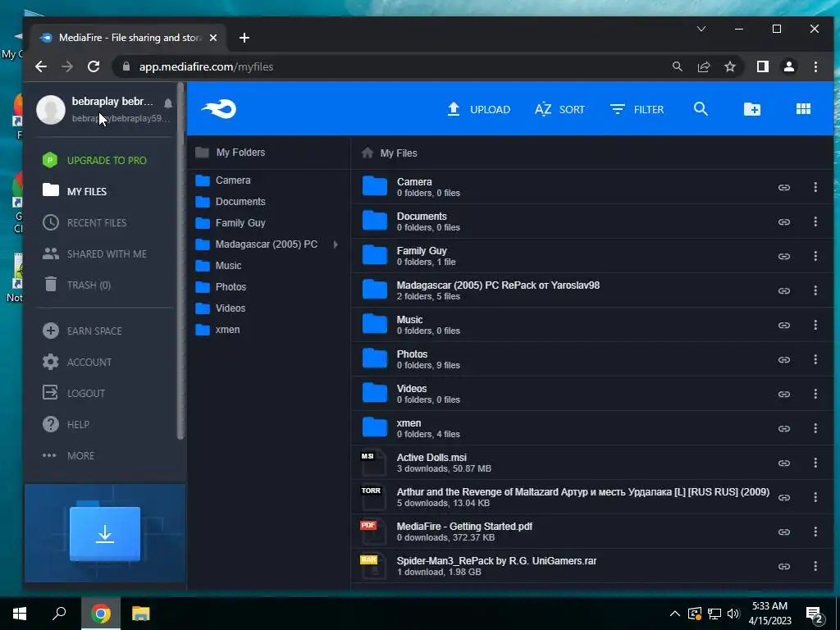The height and width of the screenshot is (630, 840).
Task: Copy share link for Getting Started pdf
Action: point(783,532)
